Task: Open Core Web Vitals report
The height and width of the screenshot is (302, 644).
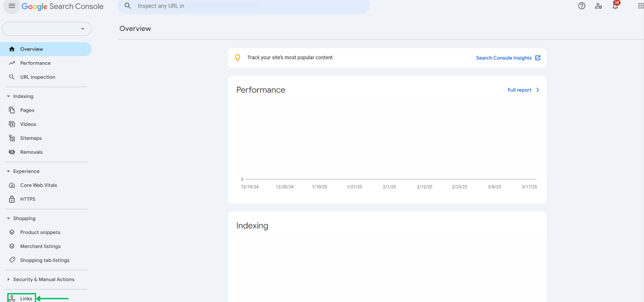Action: [x=38, y=186]
